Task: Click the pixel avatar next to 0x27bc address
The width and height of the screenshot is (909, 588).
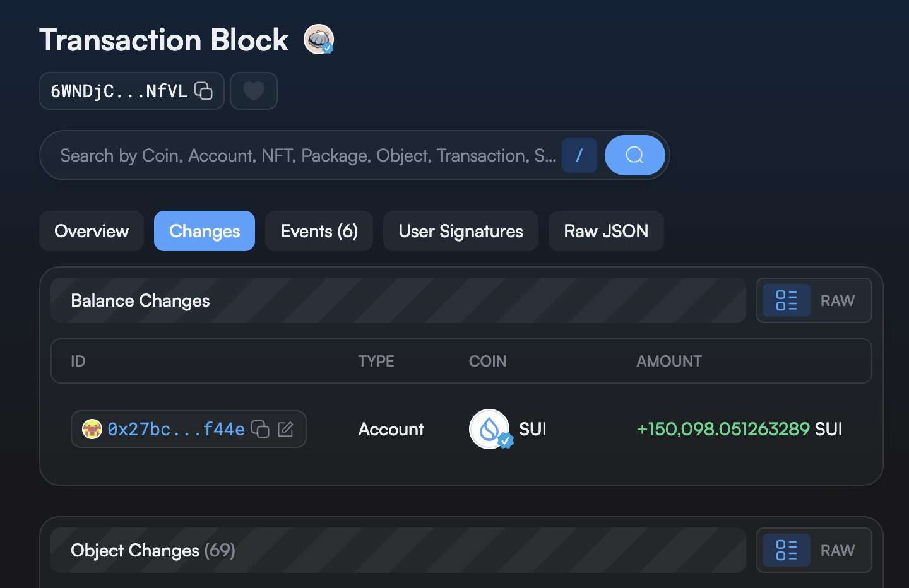Action: pyautogui.click(x=92, y=429)
